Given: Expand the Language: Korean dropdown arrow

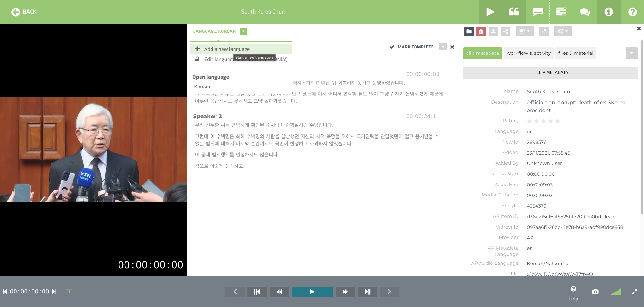Looking at the screenshot, I should point(243,31).
